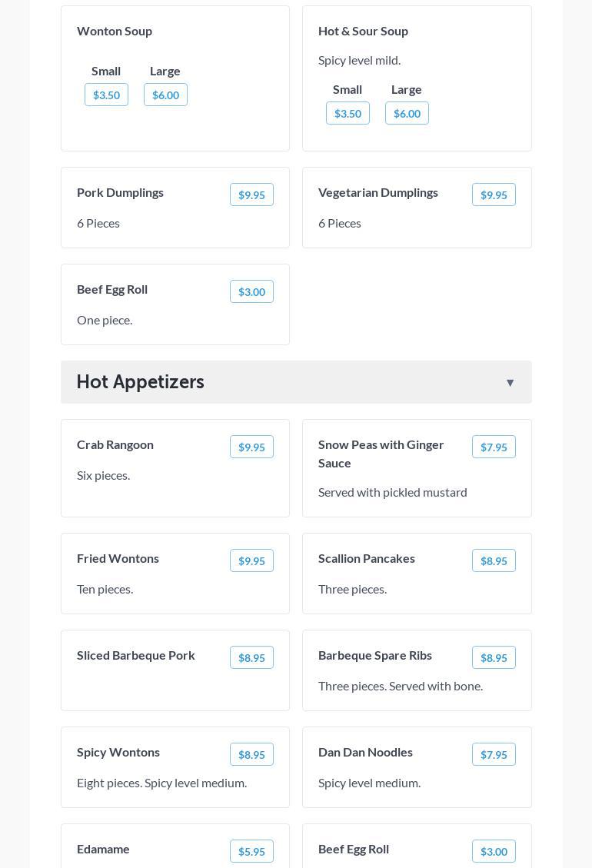This screenshot has height=868, width=592.
Task: Add Fried Wontons for $9.95
Action: click(x=251, y=561)
